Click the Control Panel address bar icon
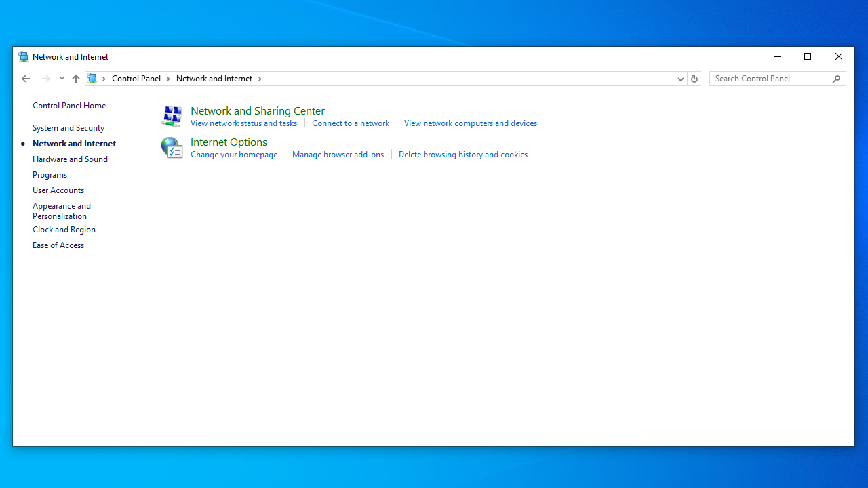 (93, 79)
